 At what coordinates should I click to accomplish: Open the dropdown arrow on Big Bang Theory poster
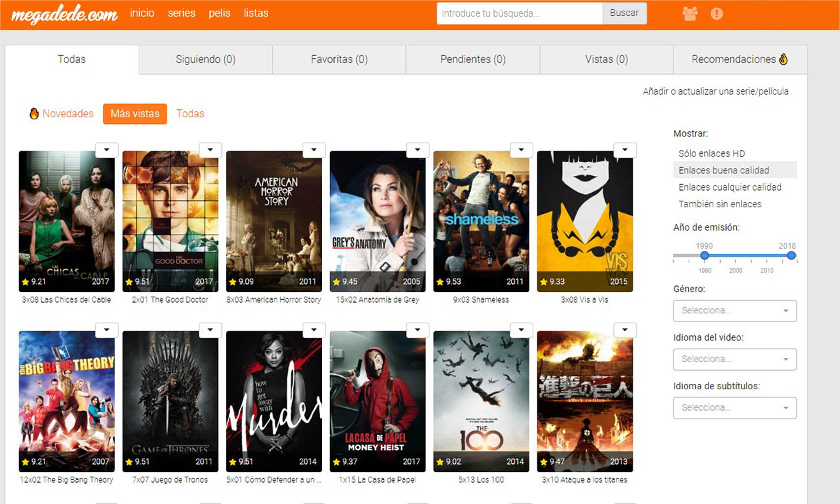pyautogui.click(x=107, y=330)
